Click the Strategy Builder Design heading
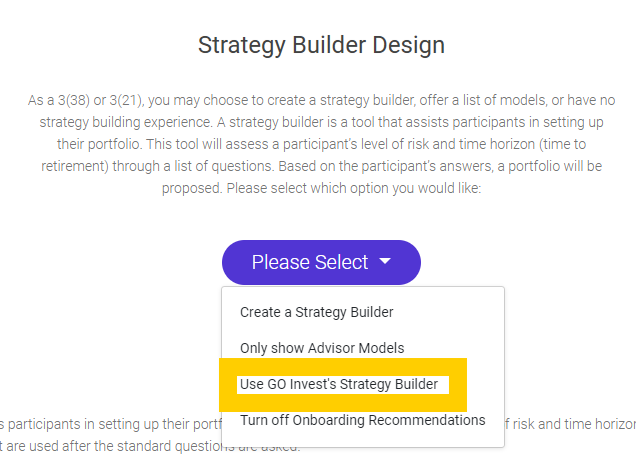The image size is (636, 459). pyautogui.click(x=321, y=45)
